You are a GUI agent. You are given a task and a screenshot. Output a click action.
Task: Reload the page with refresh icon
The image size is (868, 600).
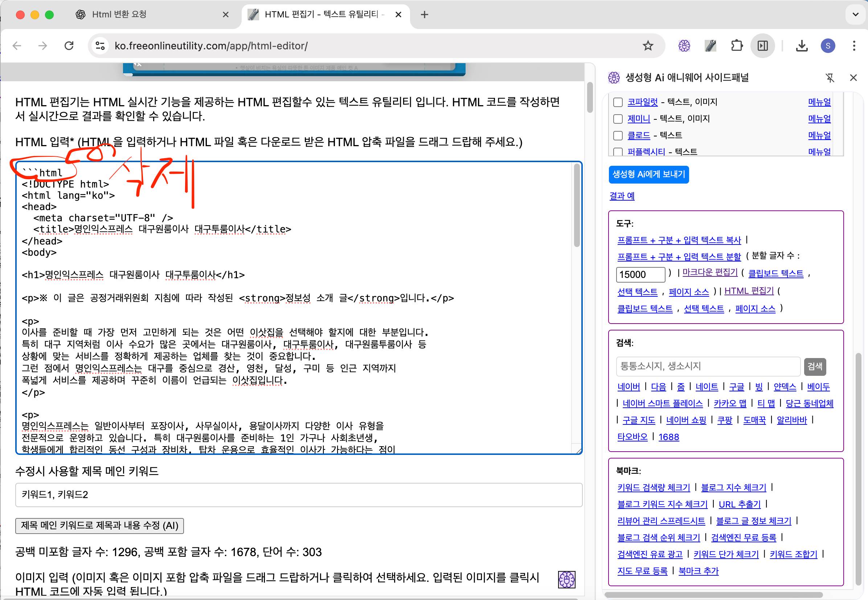tap(69, 46)
